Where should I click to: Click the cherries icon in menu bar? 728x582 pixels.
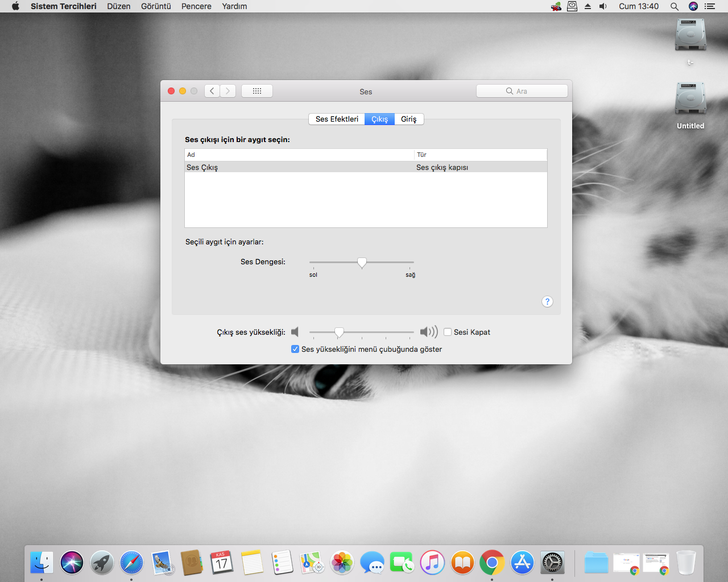point(556,6)
